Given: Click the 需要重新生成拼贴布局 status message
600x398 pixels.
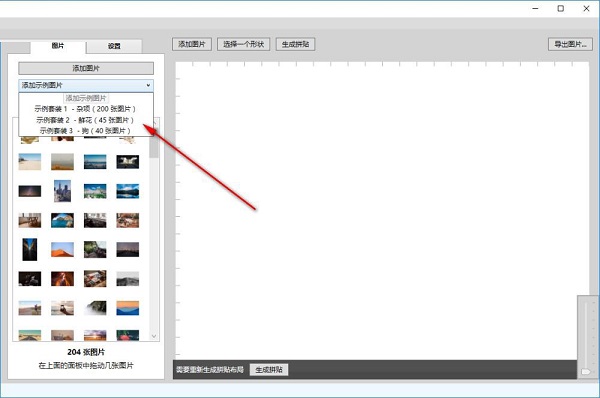Looking at the screenshot, I should pos(210,370).
